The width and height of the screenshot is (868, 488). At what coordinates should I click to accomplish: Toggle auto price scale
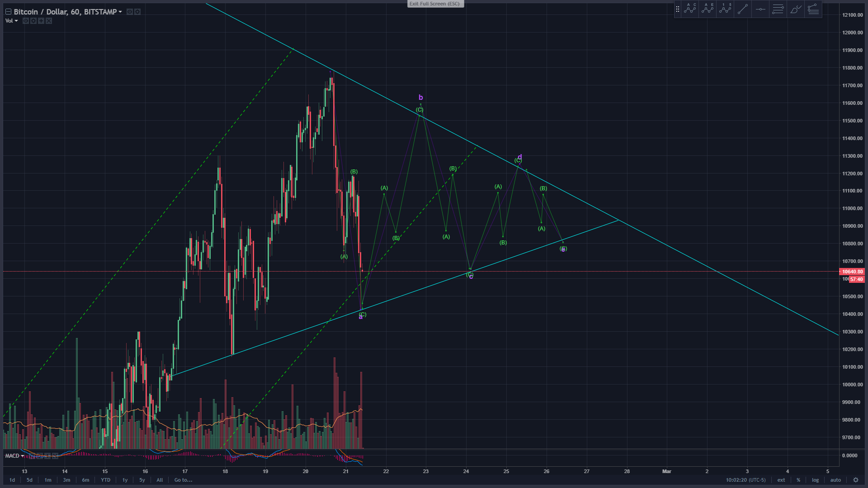(x=835, y=480)
